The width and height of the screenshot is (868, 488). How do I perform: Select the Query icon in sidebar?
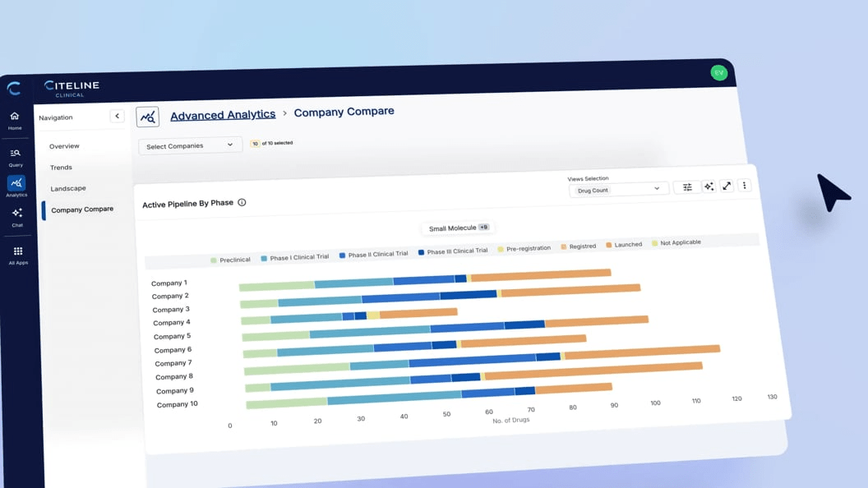16,154
